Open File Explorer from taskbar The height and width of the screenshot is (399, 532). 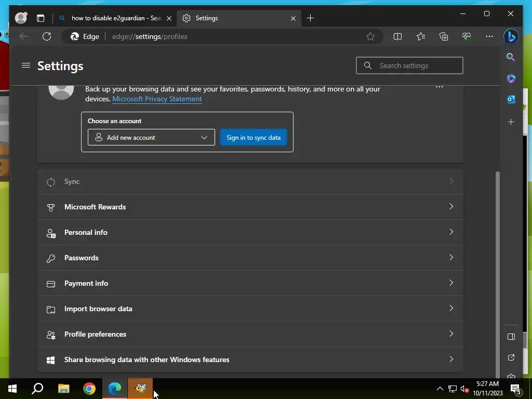pyautogui.click(x=63, y=389)
